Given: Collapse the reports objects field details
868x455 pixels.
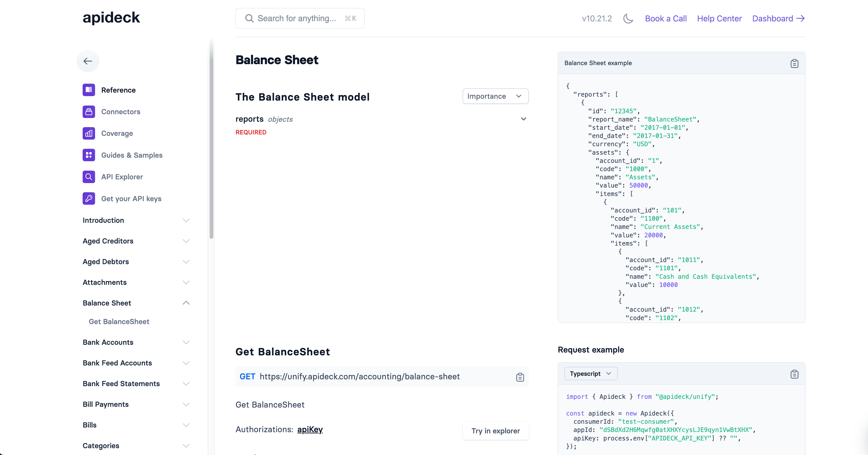Looking at the screenshot, I should tap(523, 119).
